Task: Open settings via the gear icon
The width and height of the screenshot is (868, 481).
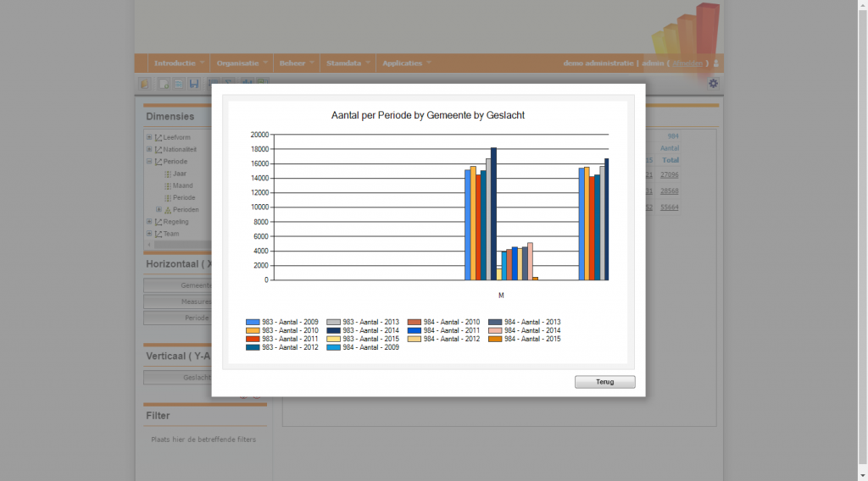Action: 713,83
